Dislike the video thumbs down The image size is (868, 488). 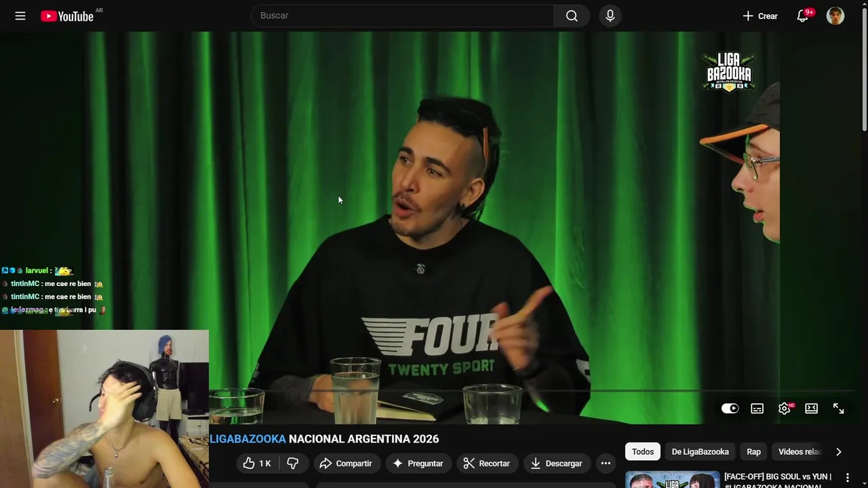coord(294,463)
